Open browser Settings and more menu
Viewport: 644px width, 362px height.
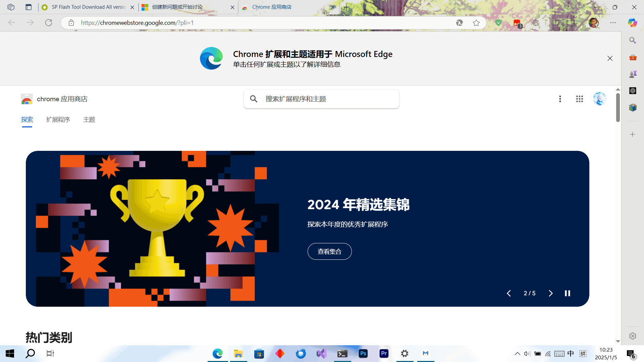[x=613, y=23]
